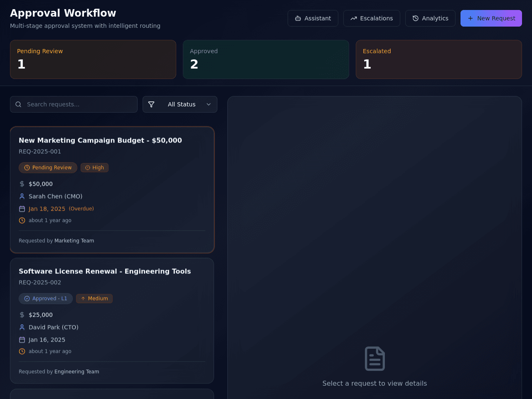The image size is (532, 399).
Task: Click the dollar icon beside $25,000
Action: click(22, 315)
